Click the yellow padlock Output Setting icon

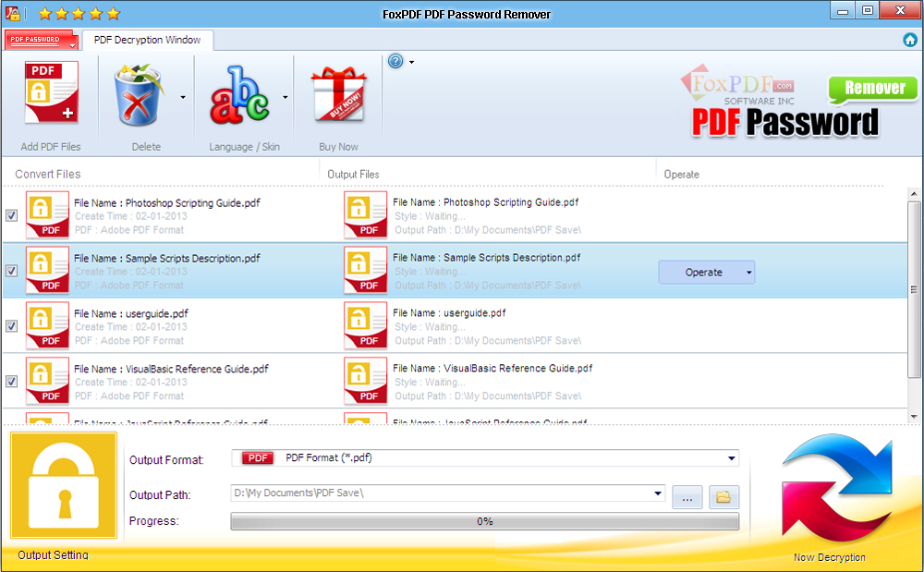tap(64, 485)
